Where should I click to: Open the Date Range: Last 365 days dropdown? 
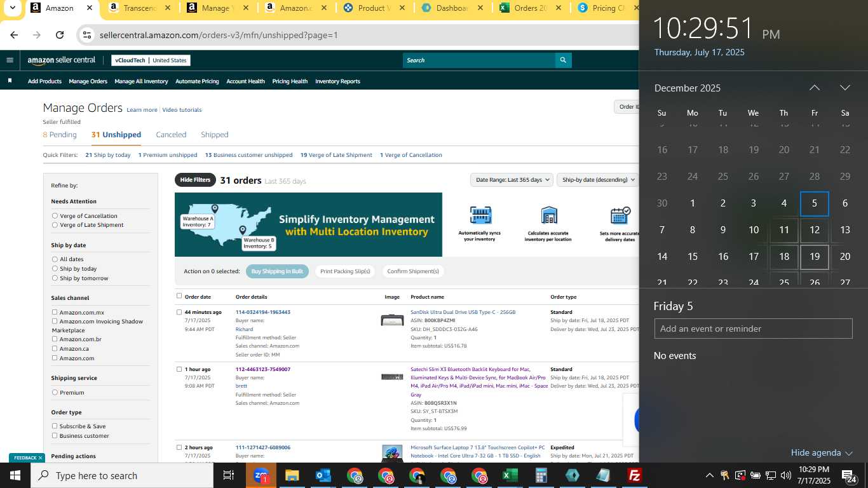(512, 180)
